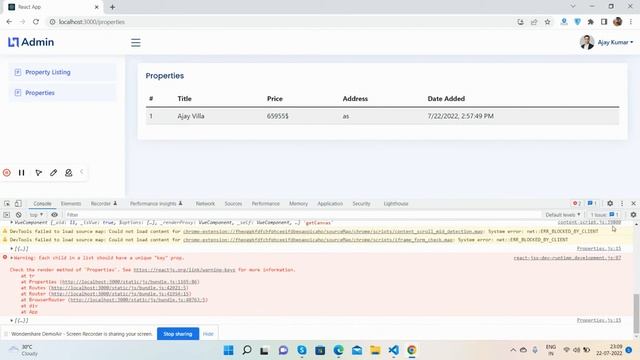Click the address bar URL localhost:3000/properties
640x360 pixels.
click(92, 22)
